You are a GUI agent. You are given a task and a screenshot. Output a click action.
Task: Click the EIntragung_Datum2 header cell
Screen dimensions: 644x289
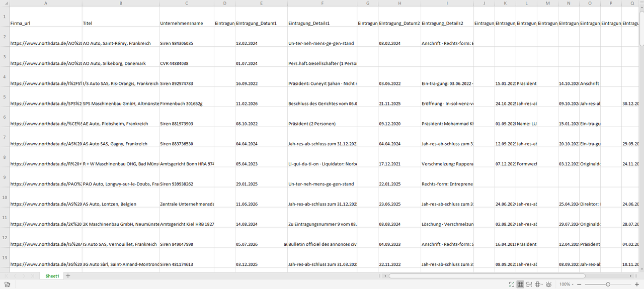(399, 17)
